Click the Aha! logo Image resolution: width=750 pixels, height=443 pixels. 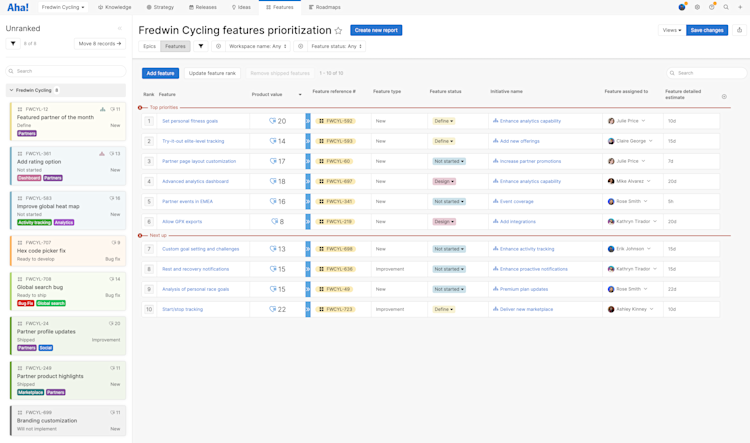click(18, 7)
